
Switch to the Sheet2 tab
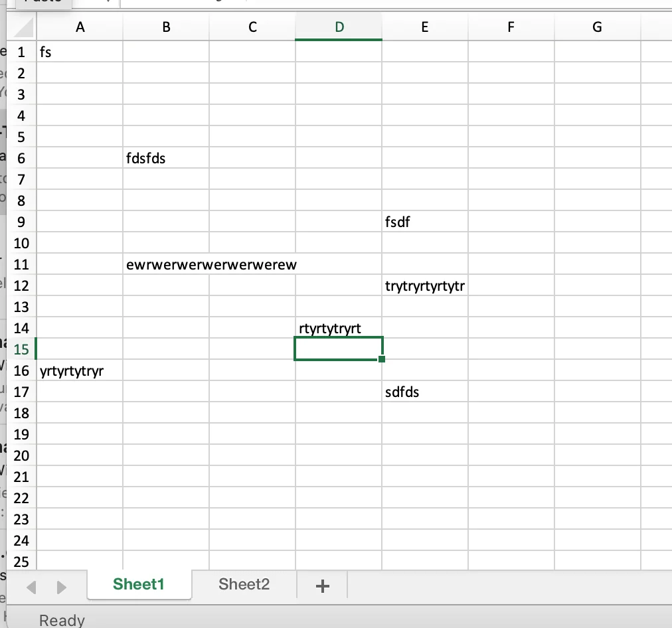244,584
